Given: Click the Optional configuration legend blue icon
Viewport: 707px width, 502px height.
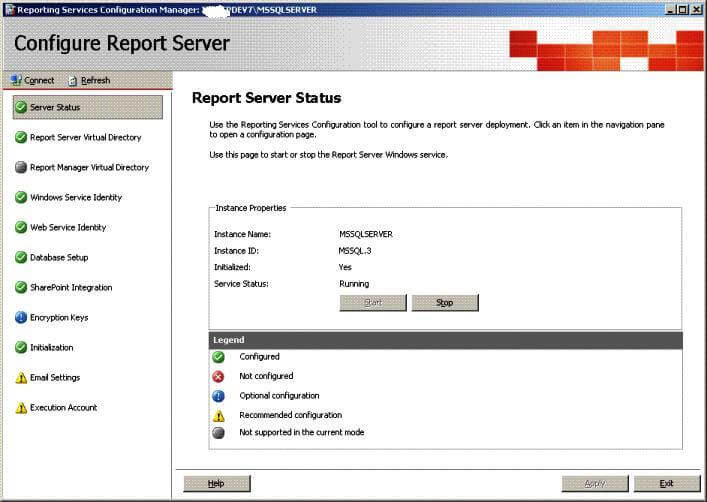Looking at the screenshot, I should pyautogui.click(x=218, y=396).
